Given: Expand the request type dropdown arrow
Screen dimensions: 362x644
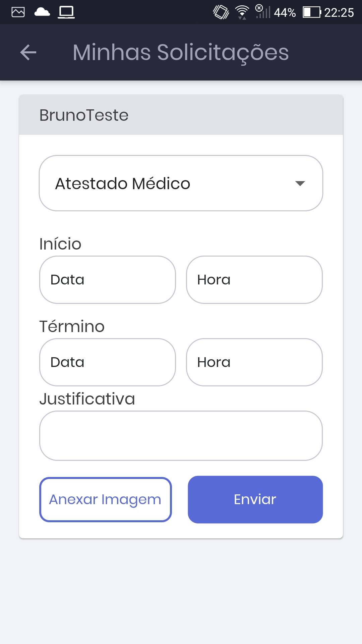Looking at the screenshot, I should [300, 183].
